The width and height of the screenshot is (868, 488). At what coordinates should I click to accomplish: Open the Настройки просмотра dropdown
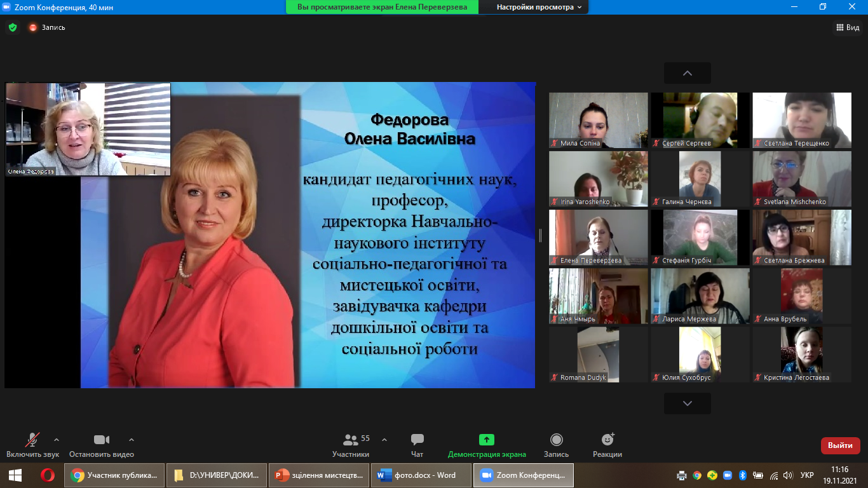[x=539, y=7]
